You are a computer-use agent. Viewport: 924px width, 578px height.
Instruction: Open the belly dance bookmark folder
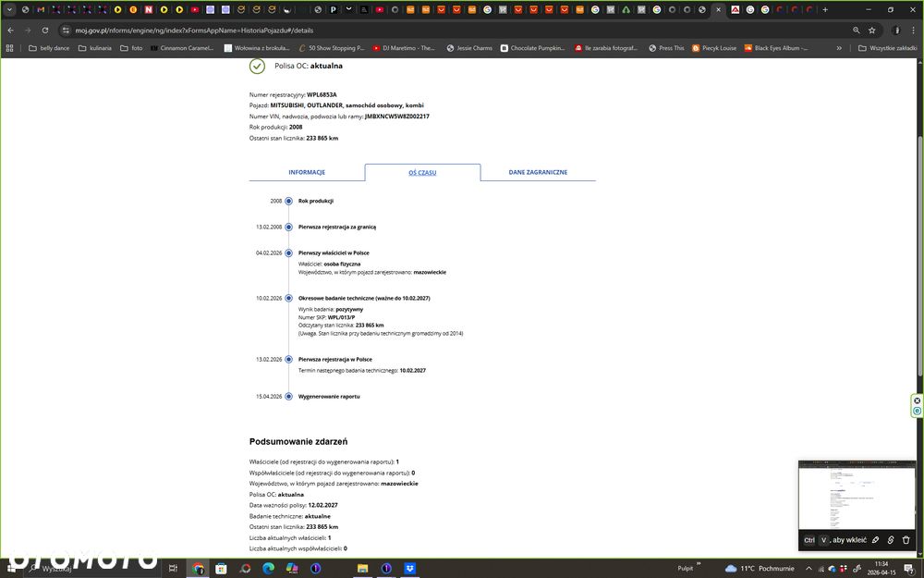coord(49,48)
